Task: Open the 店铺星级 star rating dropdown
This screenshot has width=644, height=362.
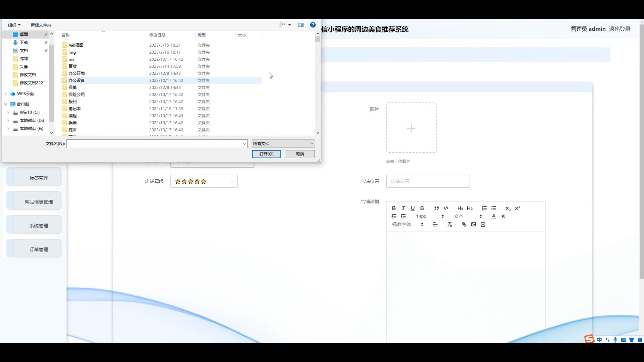Action: point(204,181)
